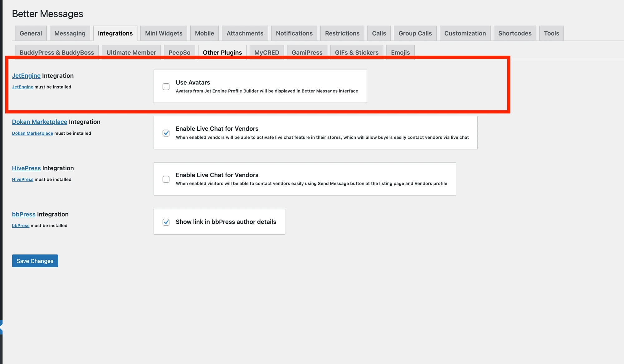Switch to BuddyPress & BuddyBoss sub-tab
Screen dimensions: 624x364
(x=57, y=52)
